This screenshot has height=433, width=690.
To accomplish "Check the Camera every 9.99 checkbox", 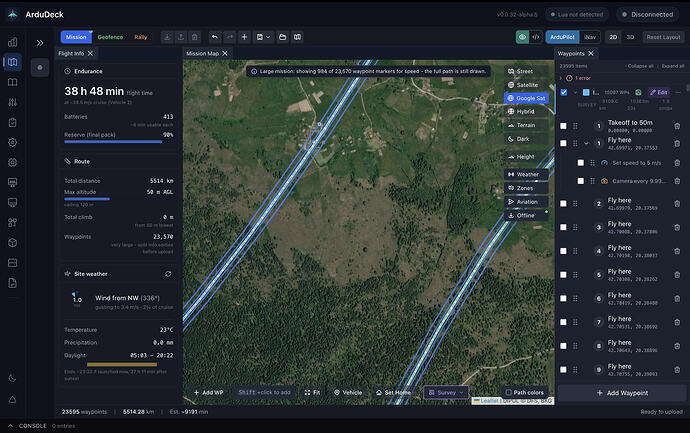I will tap(581, 181).
